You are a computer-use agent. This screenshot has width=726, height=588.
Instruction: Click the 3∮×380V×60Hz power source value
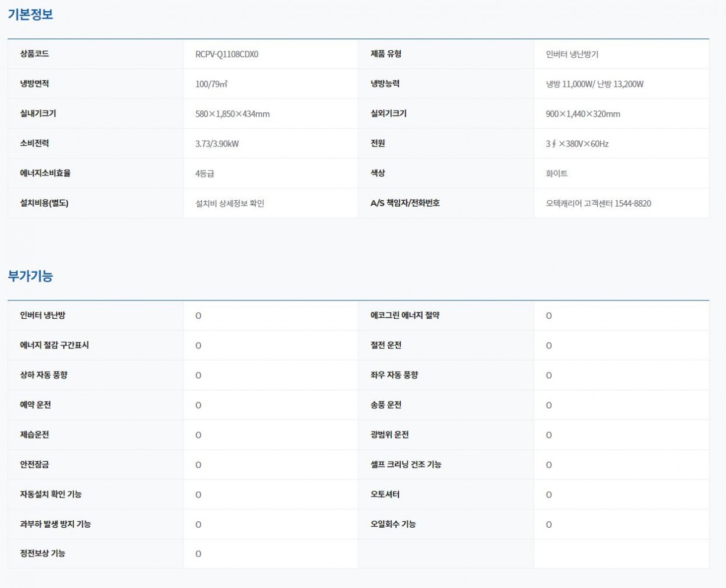(577, 143)
